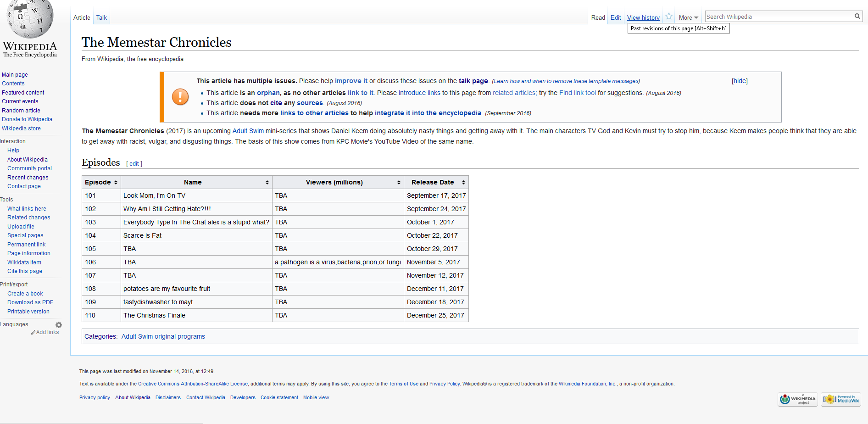The width and height of the screenshot is (868, 424).
Task: Open Upload file link
Action: click(21, 227)
